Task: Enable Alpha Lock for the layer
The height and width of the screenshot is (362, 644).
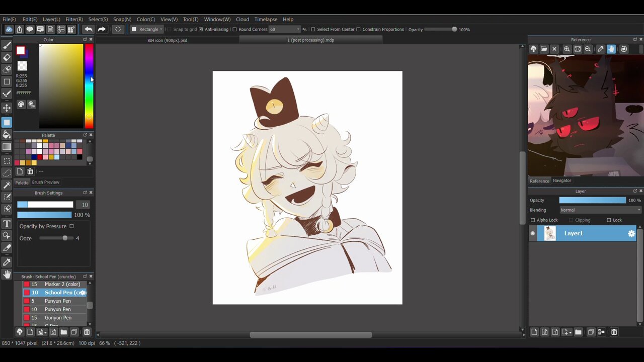Action: click(533, 220)
